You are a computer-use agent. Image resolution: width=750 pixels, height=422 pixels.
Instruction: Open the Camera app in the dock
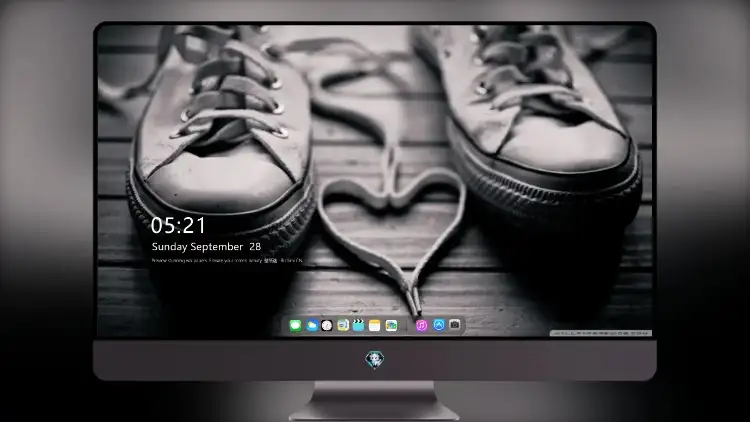click(455, 325)
